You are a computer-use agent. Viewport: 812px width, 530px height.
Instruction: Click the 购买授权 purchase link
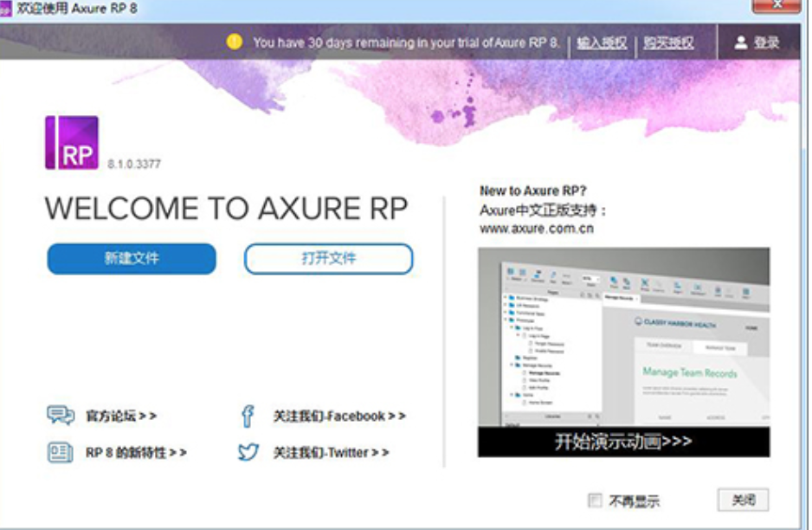pos(668,42)
